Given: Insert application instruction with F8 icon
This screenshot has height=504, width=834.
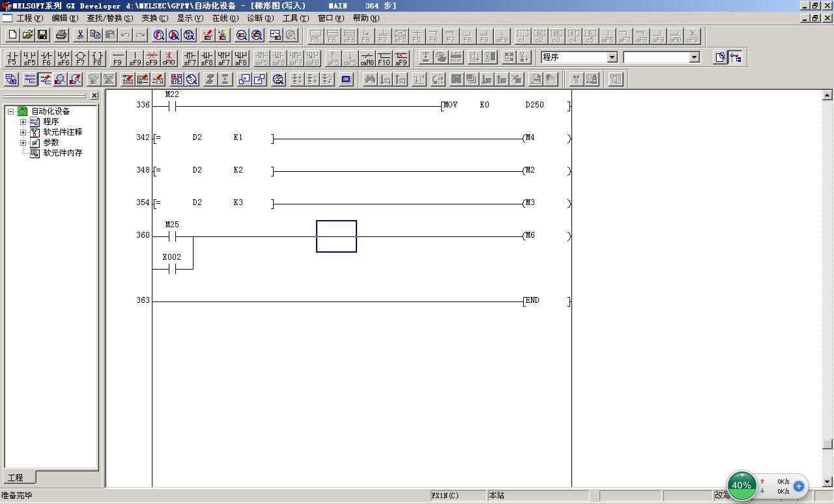Looking at the screenshot, I should click(x=97, y=58).
